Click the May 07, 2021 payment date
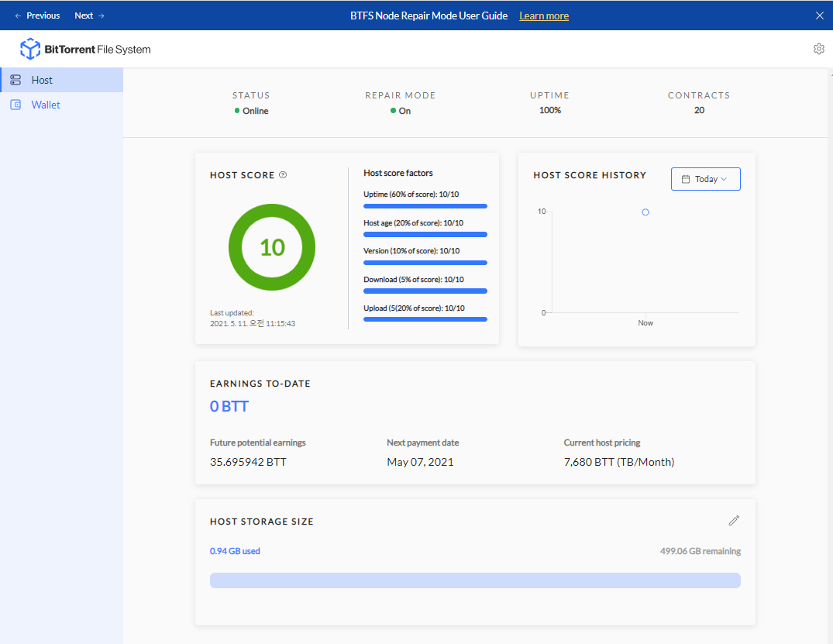833x644 pixels. tap(420, 462)
